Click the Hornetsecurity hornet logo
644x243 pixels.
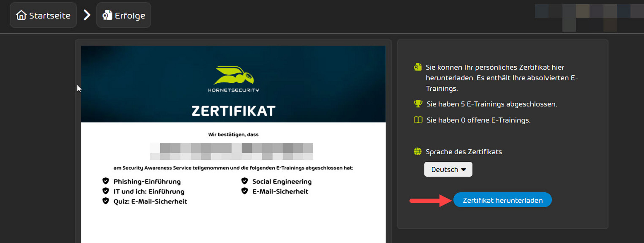234,76
